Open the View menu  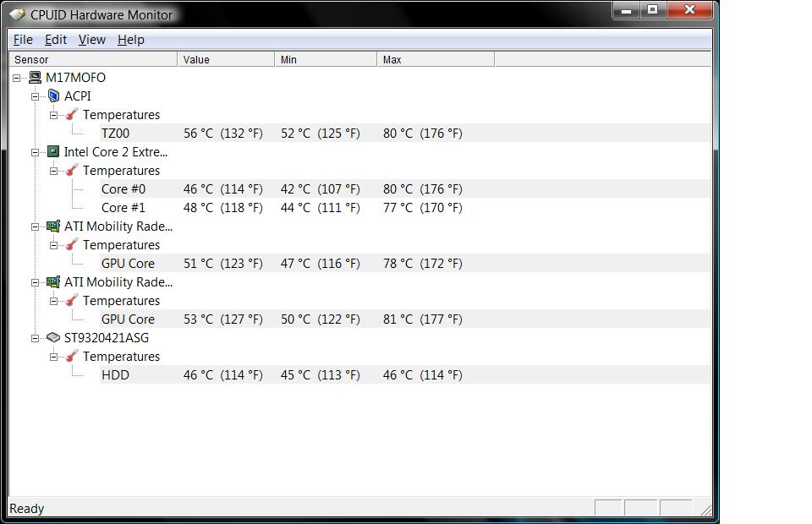click(91, 40)
